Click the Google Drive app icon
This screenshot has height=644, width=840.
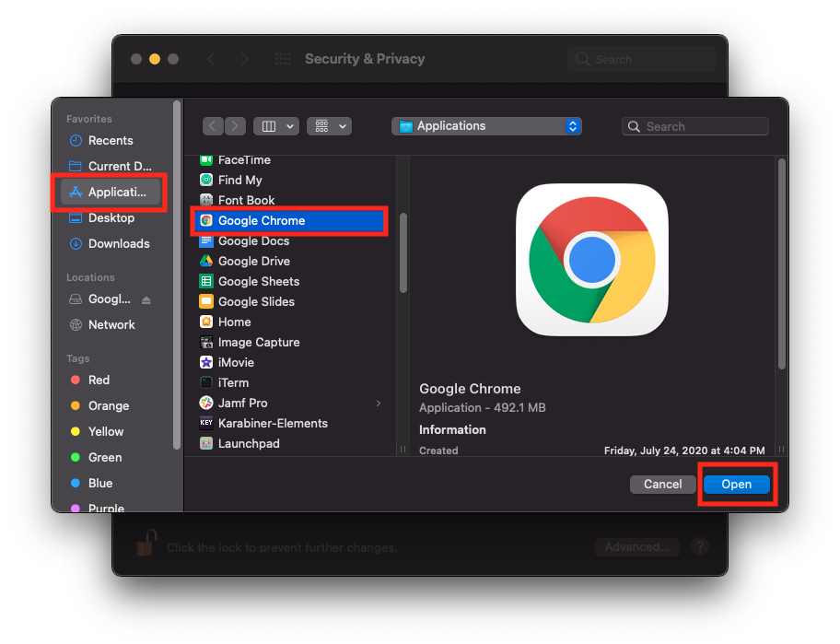pyautogui.click(x=206, y=261)
